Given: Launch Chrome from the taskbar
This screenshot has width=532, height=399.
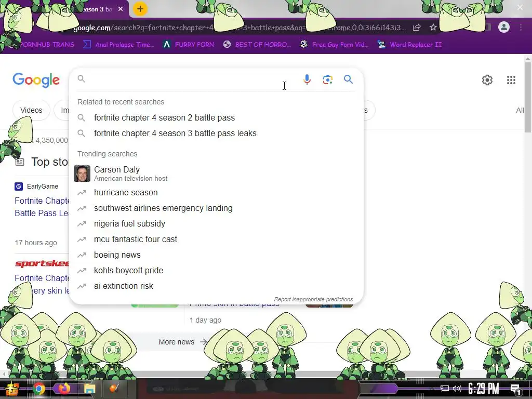Looking at the screenshot, I should click(39, 389).
